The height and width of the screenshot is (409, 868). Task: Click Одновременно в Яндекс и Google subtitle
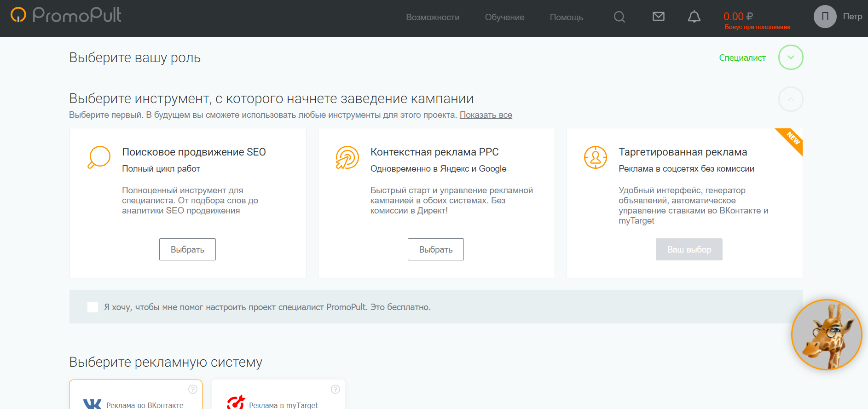pos(438,169)
